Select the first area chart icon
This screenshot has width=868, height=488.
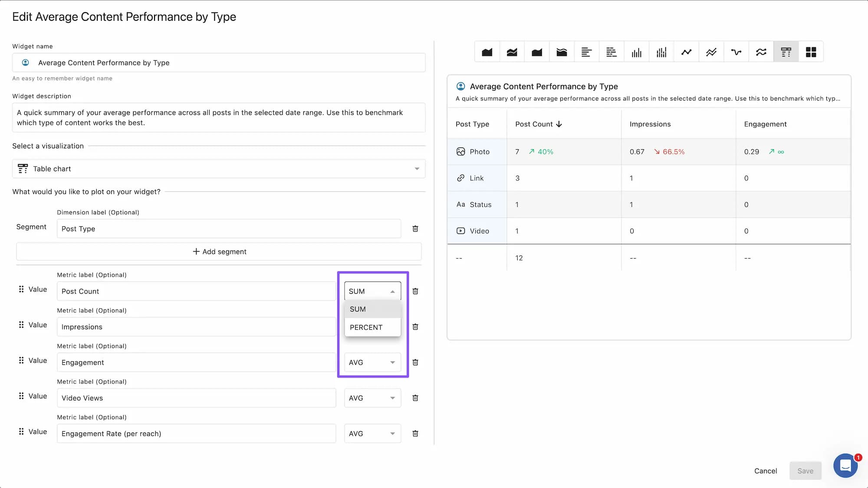(x=487, y=52)
